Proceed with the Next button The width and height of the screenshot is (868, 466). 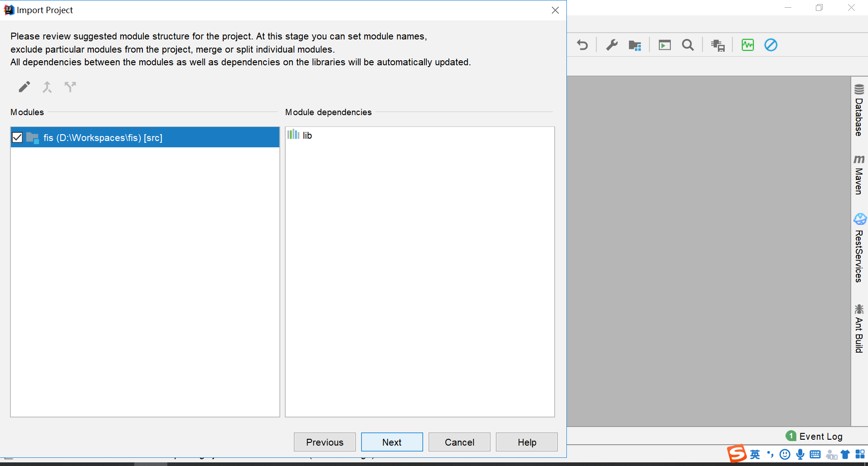[392, 442]
